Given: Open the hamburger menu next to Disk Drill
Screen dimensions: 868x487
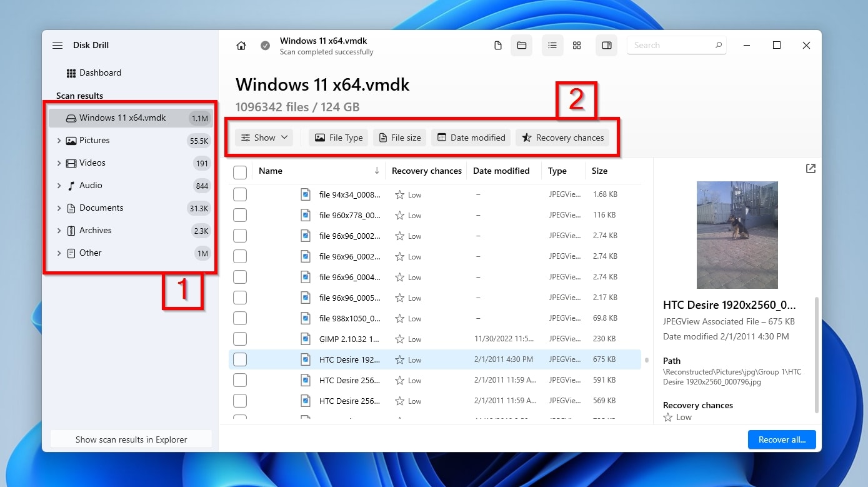Looking at the screenshot, I should [x=57, y=46].
